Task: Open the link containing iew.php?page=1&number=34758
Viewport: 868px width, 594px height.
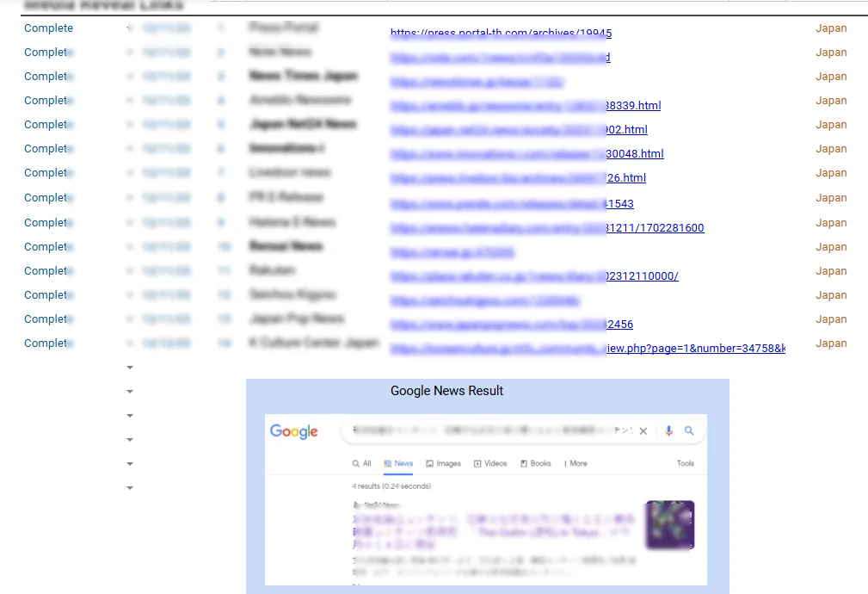Action: [x=588, y=348]
